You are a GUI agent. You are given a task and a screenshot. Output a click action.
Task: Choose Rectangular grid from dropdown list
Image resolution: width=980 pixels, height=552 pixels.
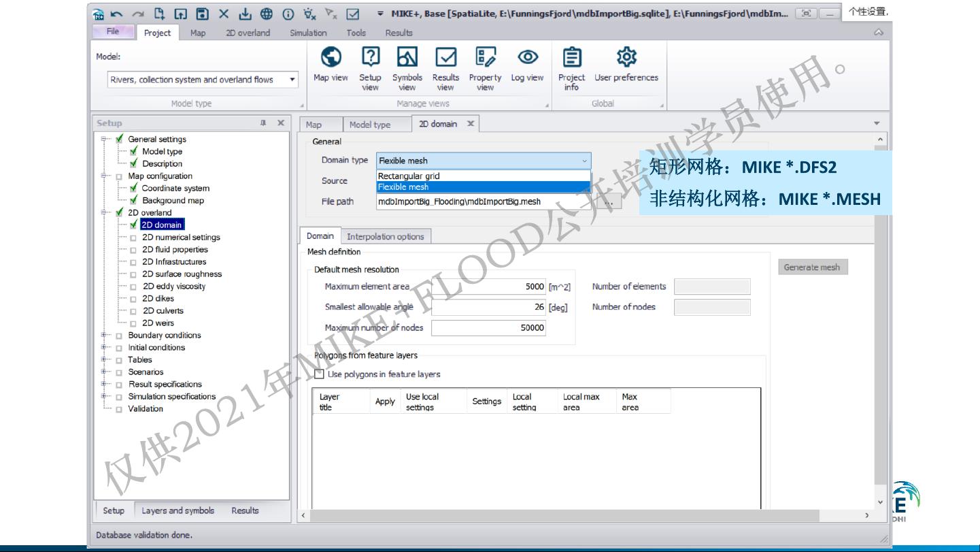pyautogui.click(x=484, y=176)
